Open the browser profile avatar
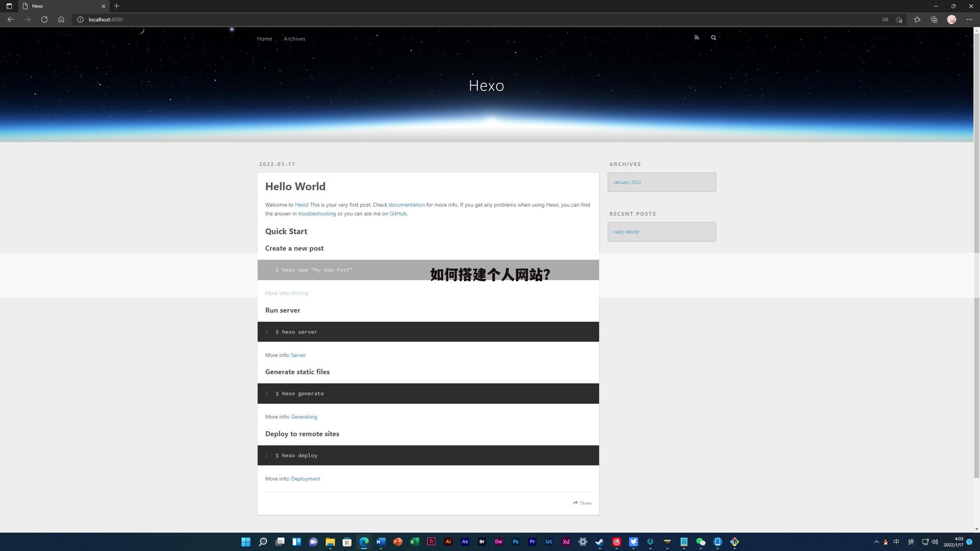980x551 pixels. point(952,20)
